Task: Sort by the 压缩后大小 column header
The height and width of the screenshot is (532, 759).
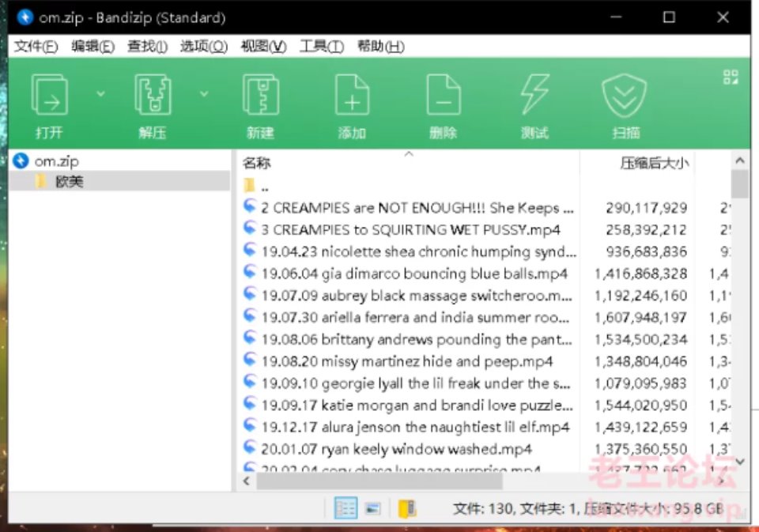Action: [655, 163]
